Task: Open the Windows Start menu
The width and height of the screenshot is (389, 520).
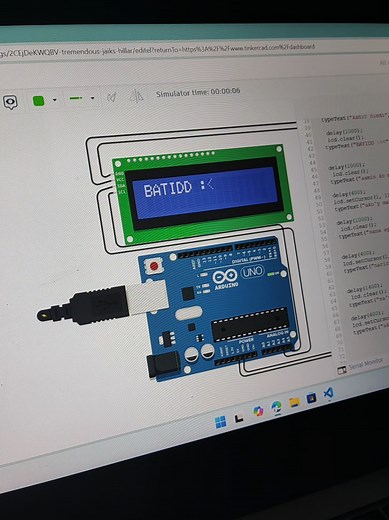Action: point(220,422)
